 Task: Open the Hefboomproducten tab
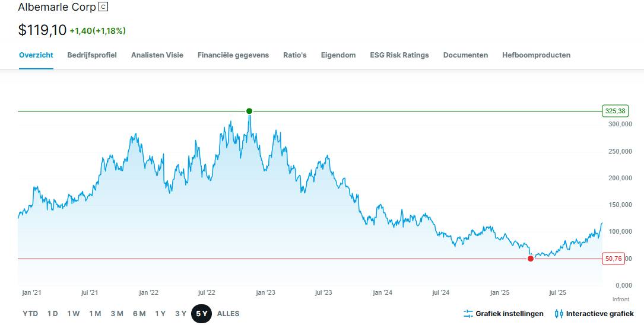pyautogui.click(x=537, y=55)
